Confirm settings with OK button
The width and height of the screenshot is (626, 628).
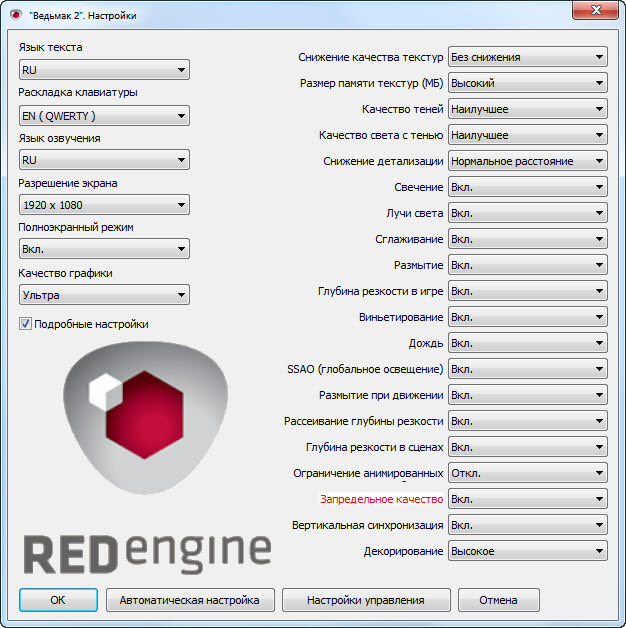point(58,600)
